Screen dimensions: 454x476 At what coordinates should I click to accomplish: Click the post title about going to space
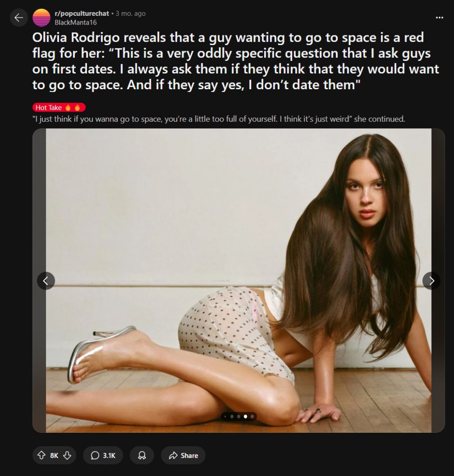(x=235, y=61)
